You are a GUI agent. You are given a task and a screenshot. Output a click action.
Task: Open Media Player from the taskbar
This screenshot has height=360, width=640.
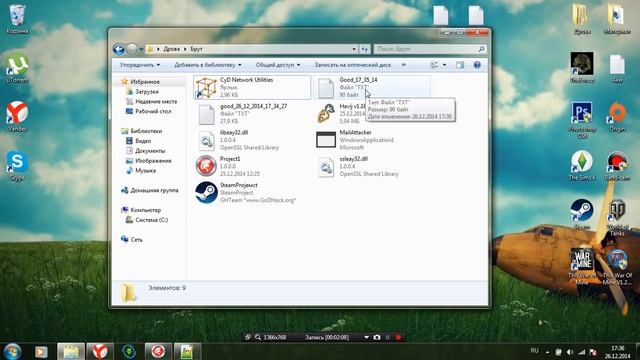pos(41,351)
